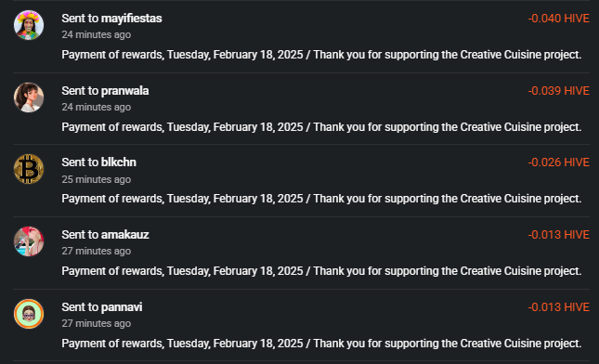This screenshot has height=364, width=599.
Task: Select the -0.039 HIVE amount
Action: (x=558, y=91)
